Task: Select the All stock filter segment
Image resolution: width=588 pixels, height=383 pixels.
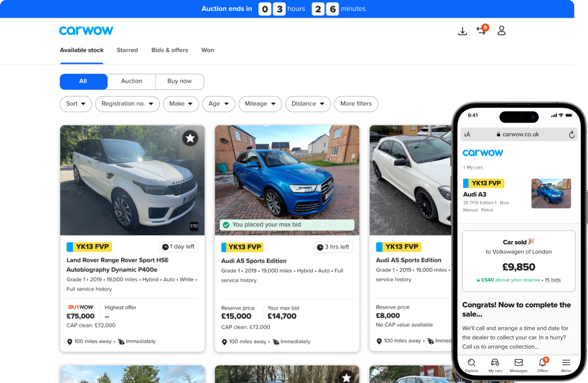Action: [x=84, y=81]
